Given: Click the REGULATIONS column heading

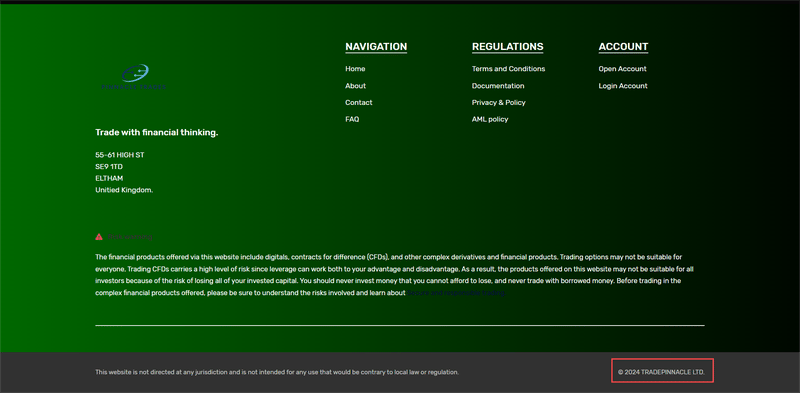Looking at the screenshot, I should [508, 47].
